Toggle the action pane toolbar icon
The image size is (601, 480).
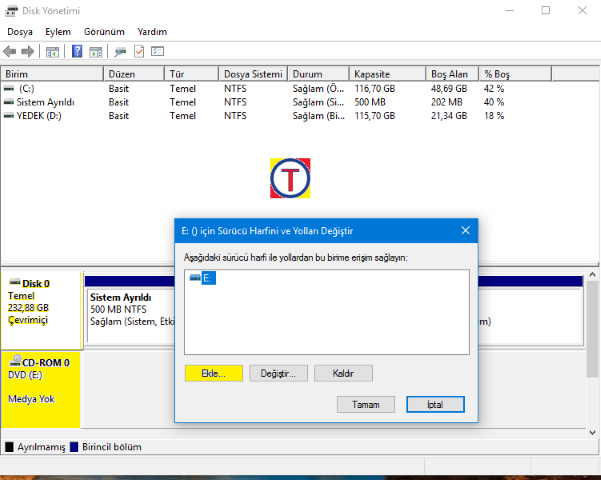95,52
